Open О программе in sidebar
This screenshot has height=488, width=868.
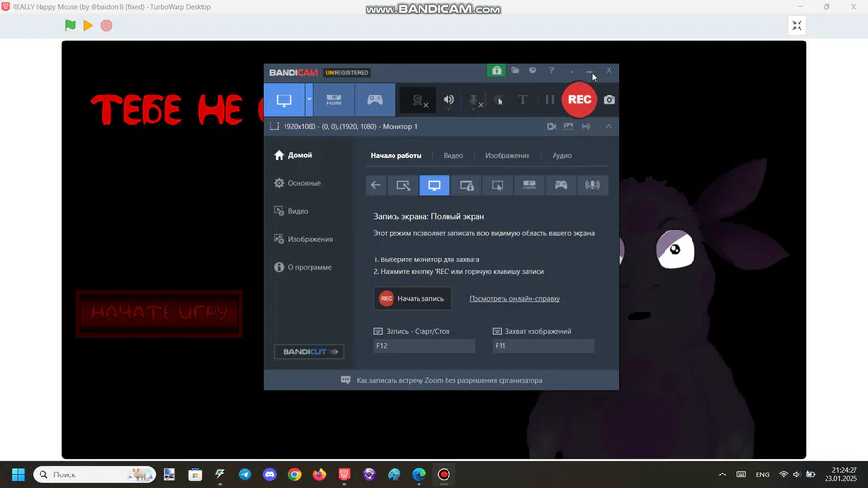pyautogui.click(x=303, y=267)
